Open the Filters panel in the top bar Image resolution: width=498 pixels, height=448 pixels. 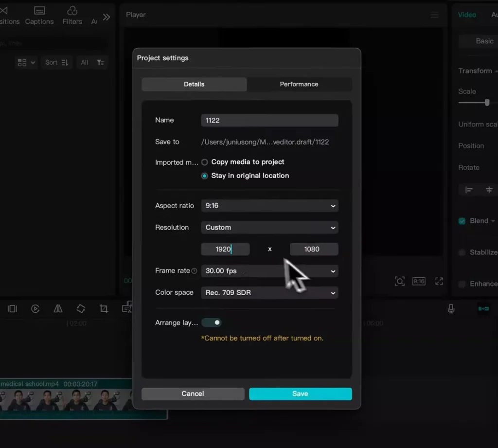[x=71, y=15]
